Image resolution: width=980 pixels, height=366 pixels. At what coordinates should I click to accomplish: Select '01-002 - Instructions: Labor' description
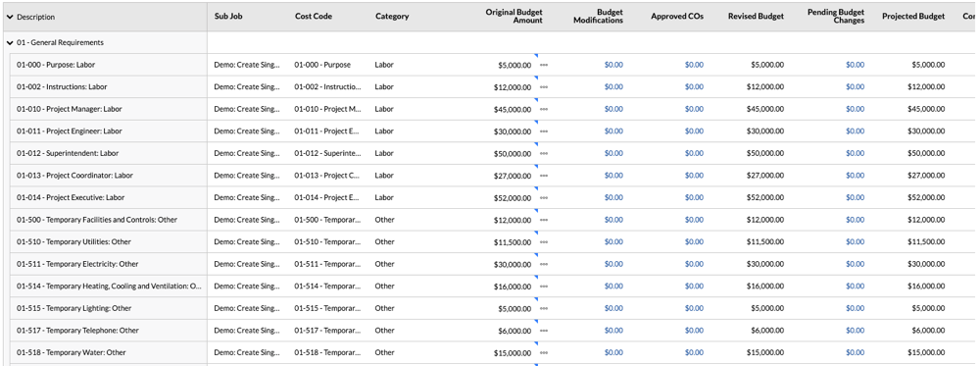(x=62, y=87)
